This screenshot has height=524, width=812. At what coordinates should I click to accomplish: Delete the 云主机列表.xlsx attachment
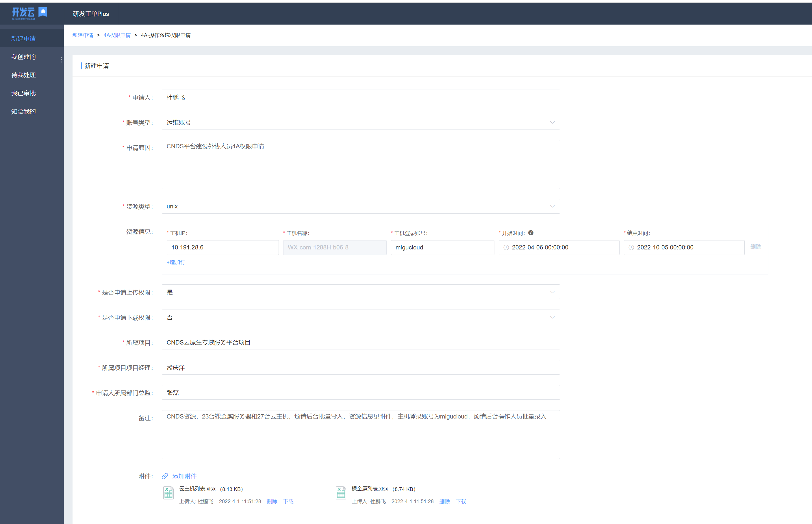[272, 501]
